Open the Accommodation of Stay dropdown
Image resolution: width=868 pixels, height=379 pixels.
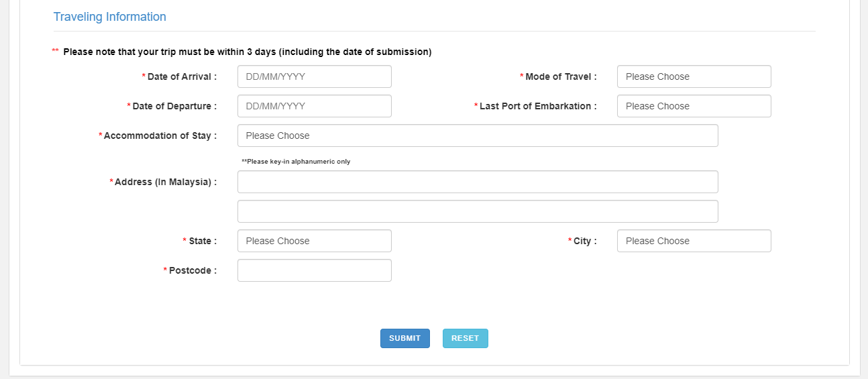point(478,136)
